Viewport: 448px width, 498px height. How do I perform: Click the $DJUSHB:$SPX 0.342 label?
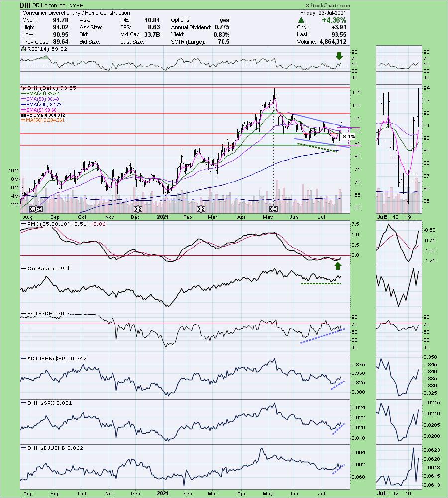(57, 358)
